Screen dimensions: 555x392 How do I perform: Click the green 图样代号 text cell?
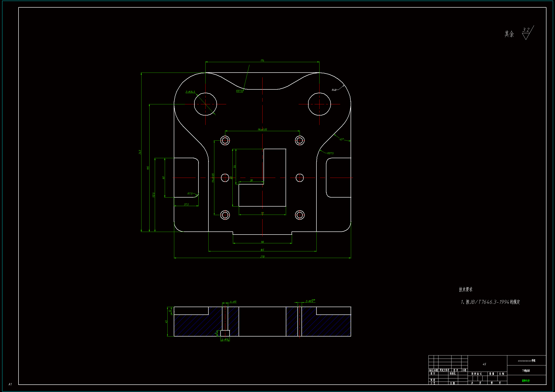pyautogui.click(x=526, y=381)
